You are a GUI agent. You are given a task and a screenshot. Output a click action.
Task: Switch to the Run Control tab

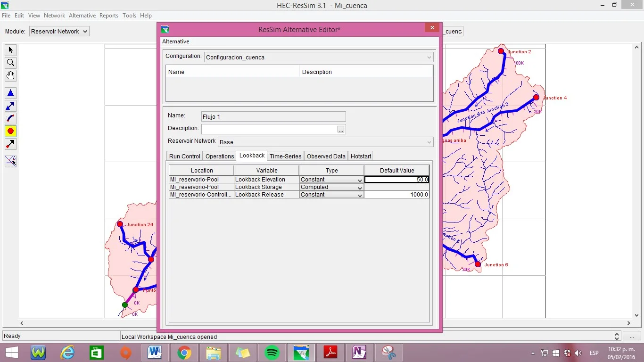pos(185,156)
